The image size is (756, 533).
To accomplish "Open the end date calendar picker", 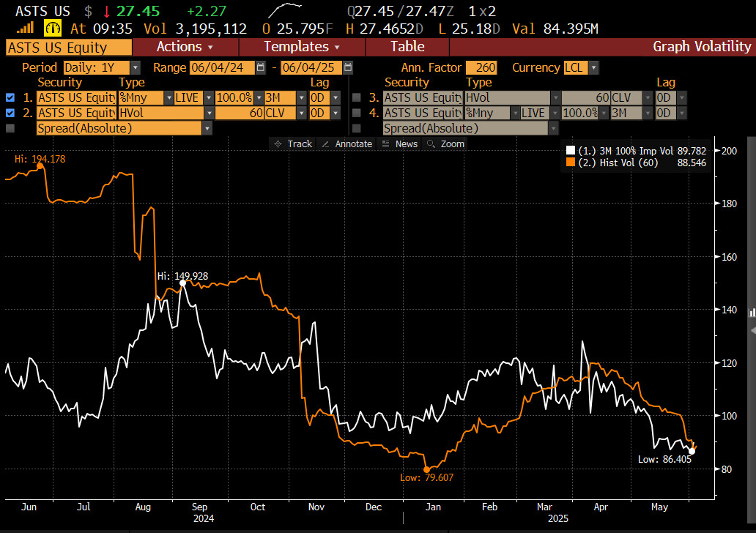I will (348, 67).
